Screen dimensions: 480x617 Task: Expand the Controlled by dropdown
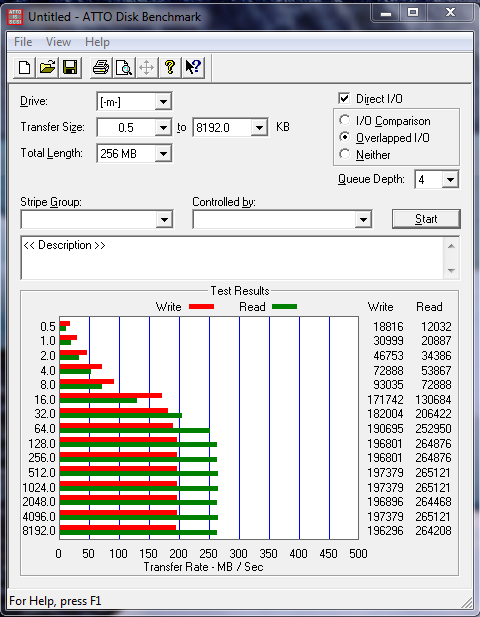(x=363, y=219)
